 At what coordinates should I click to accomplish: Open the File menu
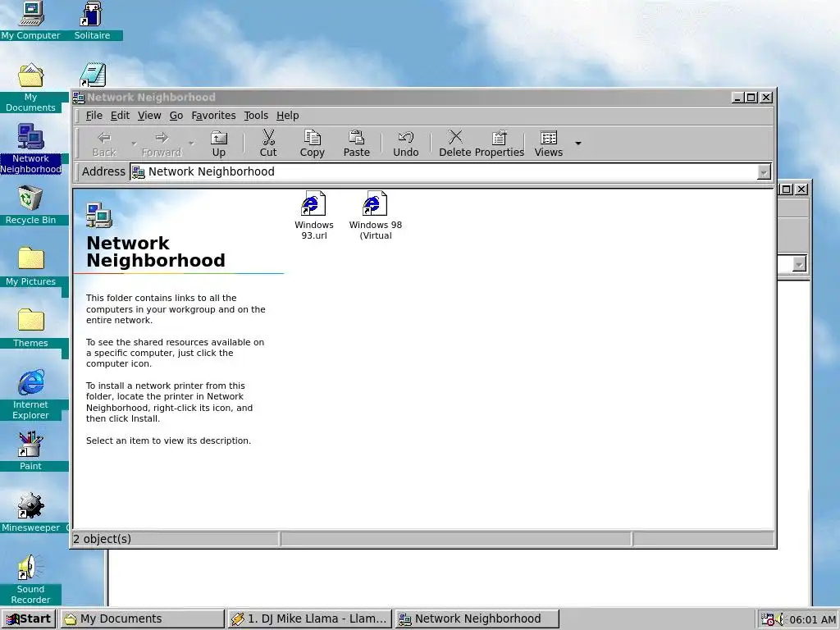[94, 115]
